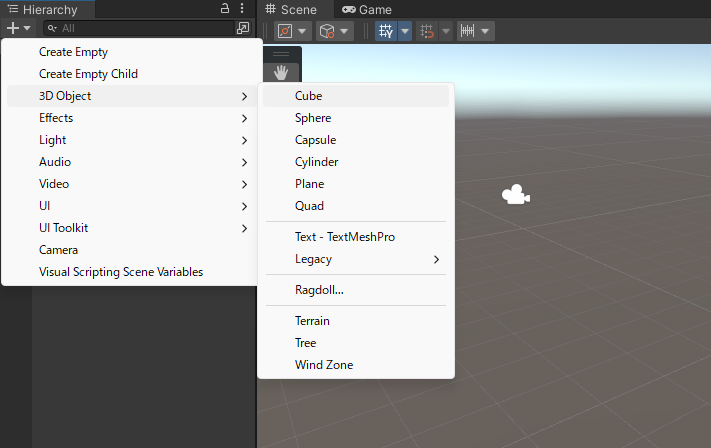Screen dimensions: 711x448
Task: Select the Hand view tool in the scene
Action: tap(281, 72)
